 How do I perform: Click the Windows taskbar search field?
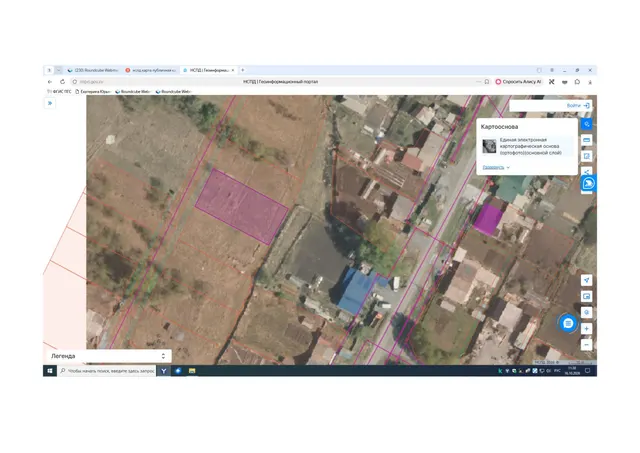(107, 371)
